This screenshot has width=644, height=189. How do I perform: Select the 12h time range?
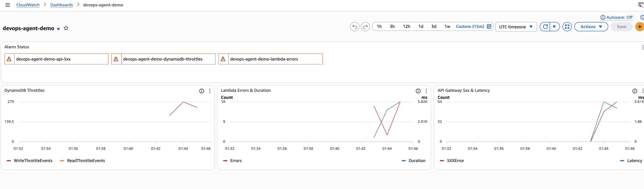406,27
